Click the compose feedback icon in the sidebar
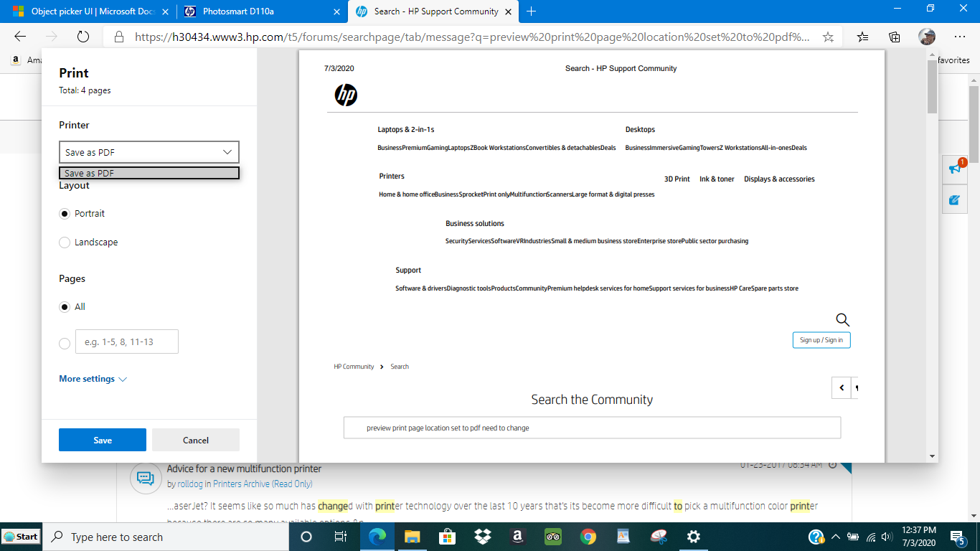980x551 pixels. (955, 199)
